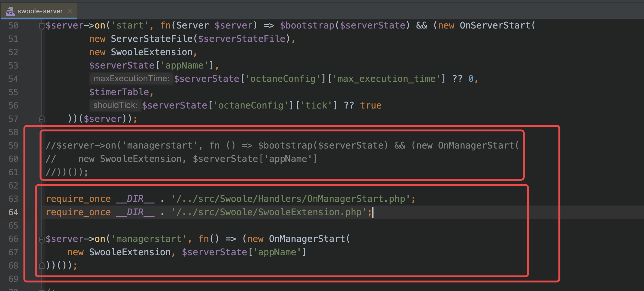Screen dimensions: 644x291
Task: Close the swoole-server editor tab
Action: (70, 11)
